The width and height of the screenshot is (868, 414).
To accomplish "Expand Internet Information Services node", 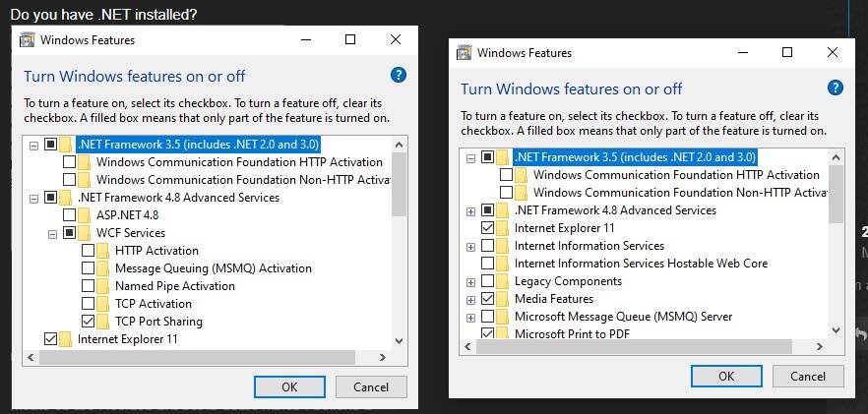I will click(471, 246).
